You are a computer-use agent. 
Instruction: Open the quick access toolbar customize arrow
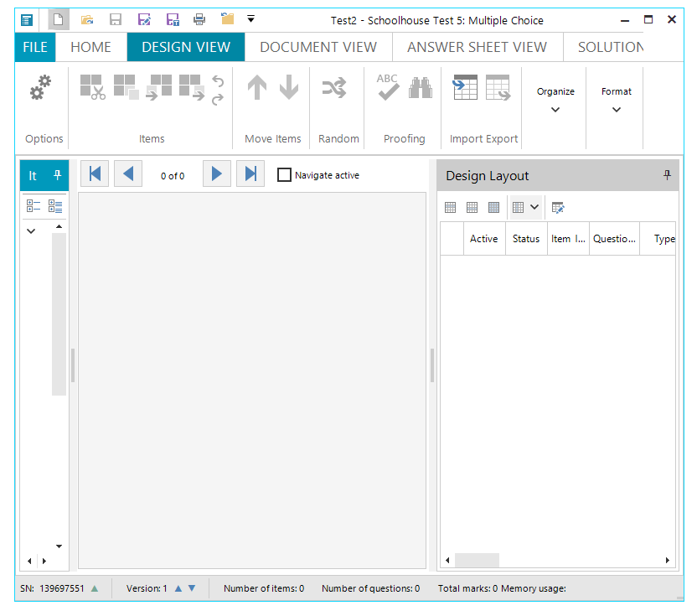click(x=250, y=19)
